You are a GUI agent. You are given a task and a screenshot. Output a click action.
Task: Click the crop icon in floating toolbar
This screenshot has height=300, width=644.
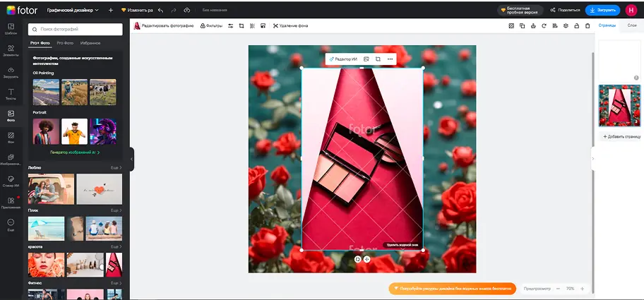pos(378,59)
